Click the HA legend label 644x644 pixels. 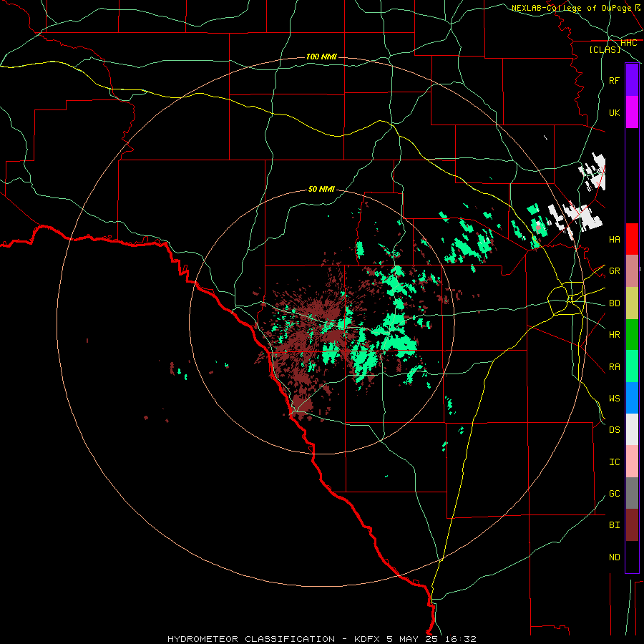pos(614,239)
